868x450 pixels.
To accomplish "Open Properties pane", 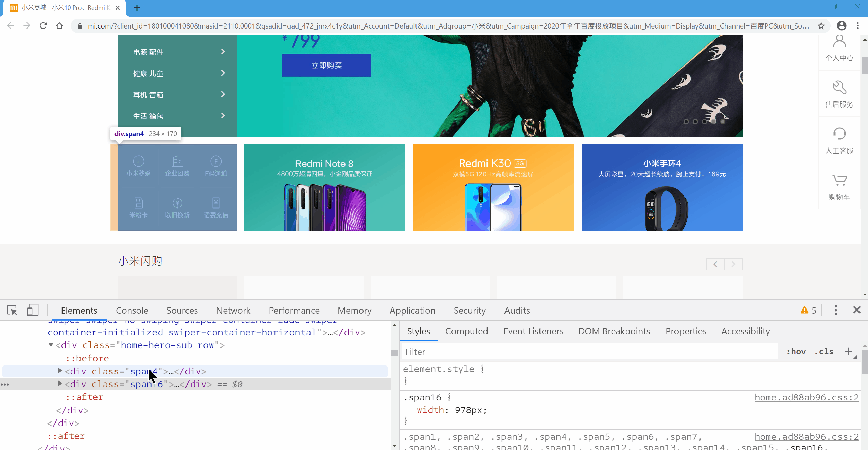I will 686,331.
